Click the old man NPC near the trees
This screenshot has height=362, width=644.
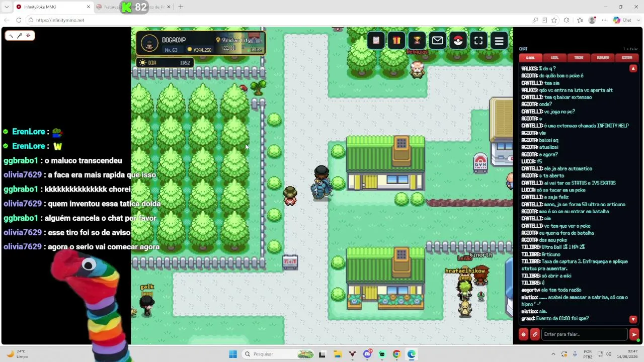[x=417, y=70]
